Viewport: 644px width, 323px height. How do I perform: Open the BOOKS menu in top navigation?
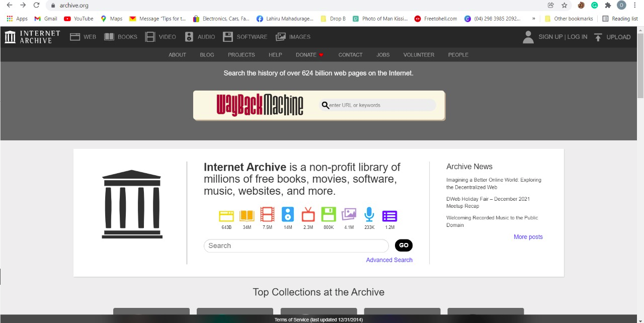121,37
